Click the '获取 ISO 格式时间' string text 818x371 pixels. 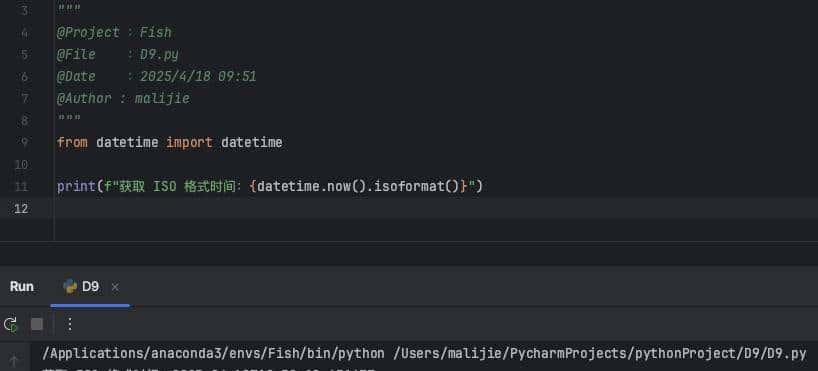click(177, 186)
